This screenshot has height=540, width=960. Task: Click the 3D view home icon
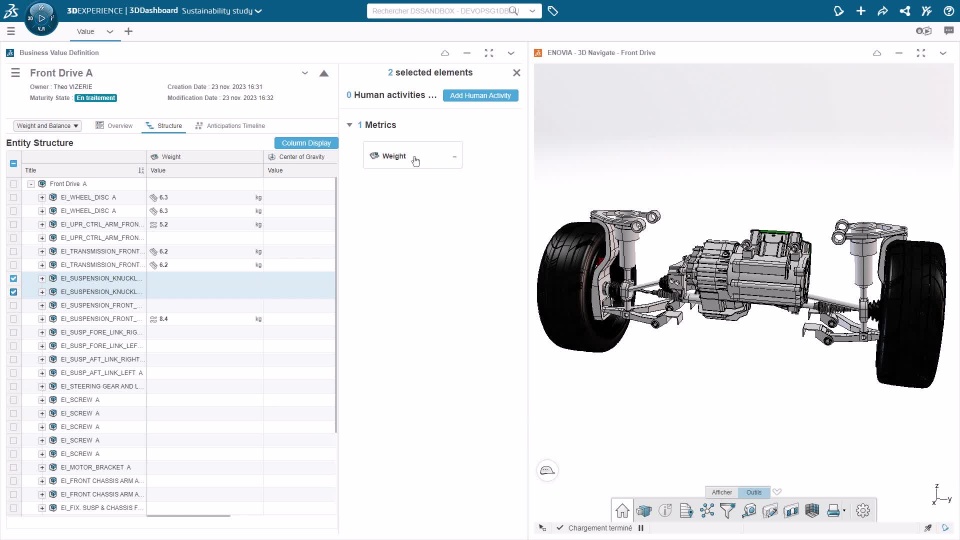[x=623, y=511]
